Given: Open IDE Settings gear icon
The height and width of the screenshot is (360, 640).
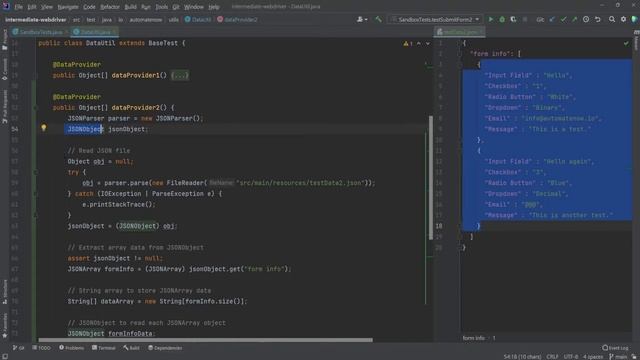Looking at the screenshot, I should (623, 19).
